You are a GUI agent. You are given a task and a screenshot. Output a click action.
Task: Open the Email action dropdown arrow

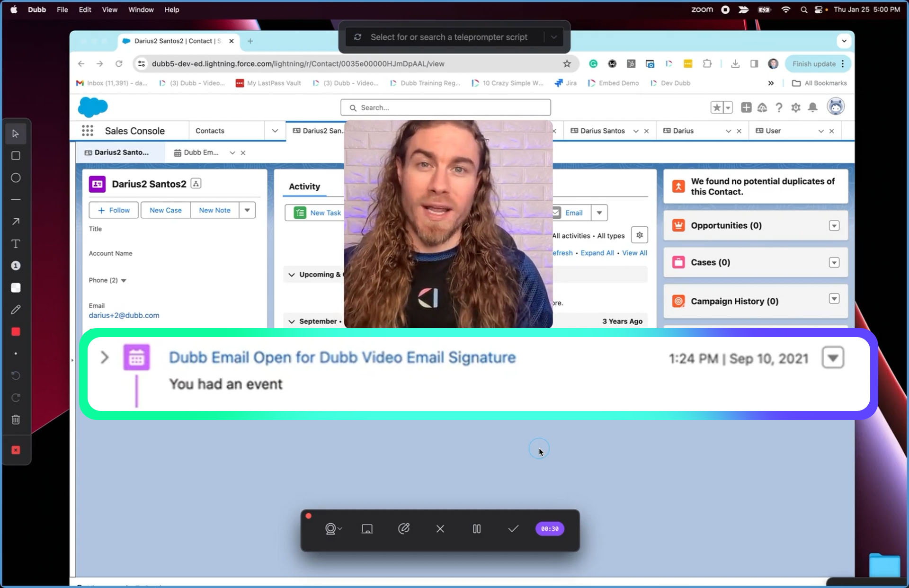point(599,213)
